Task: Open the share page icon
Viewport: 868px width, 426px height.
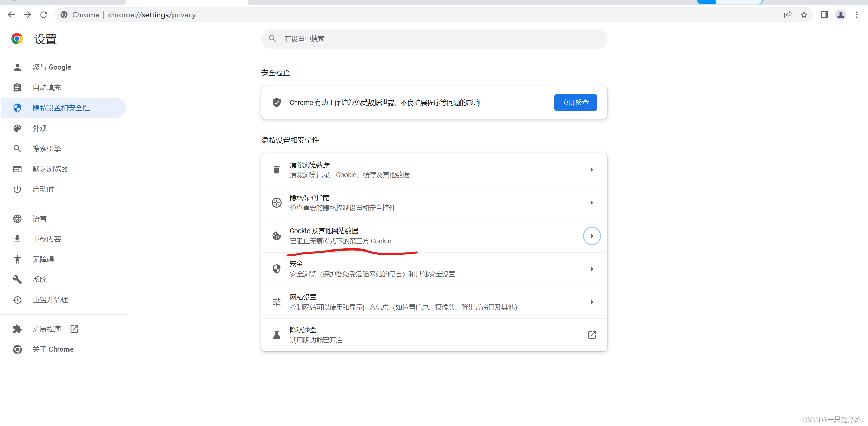Action: (788, 15)
